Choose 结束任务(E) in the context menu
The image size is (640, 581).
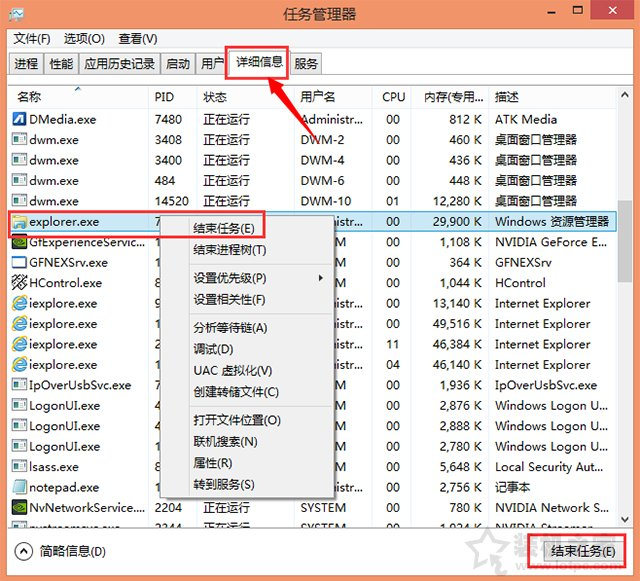(x=223, y=228)
